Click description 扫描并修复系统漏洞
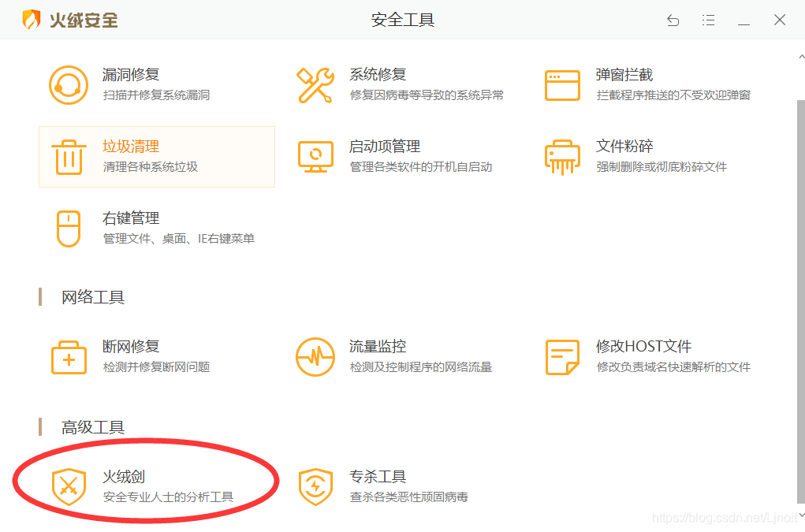 (x=156, y=95)
